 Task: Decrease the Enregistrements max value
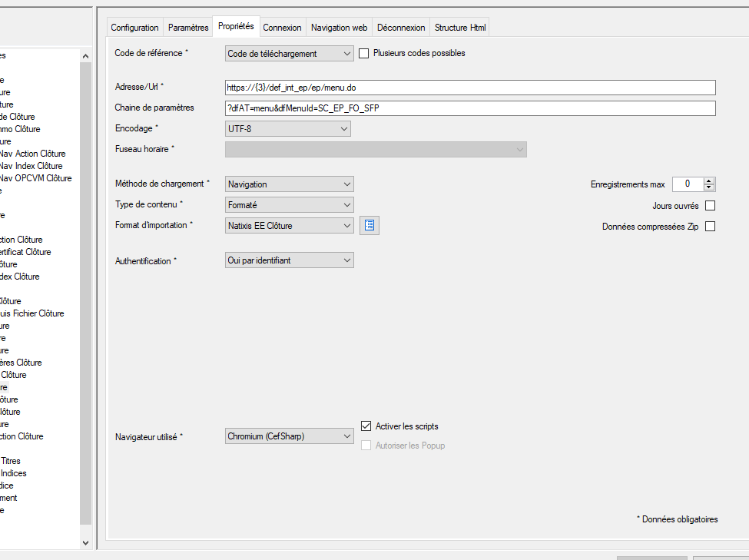[x=709, y=187]
